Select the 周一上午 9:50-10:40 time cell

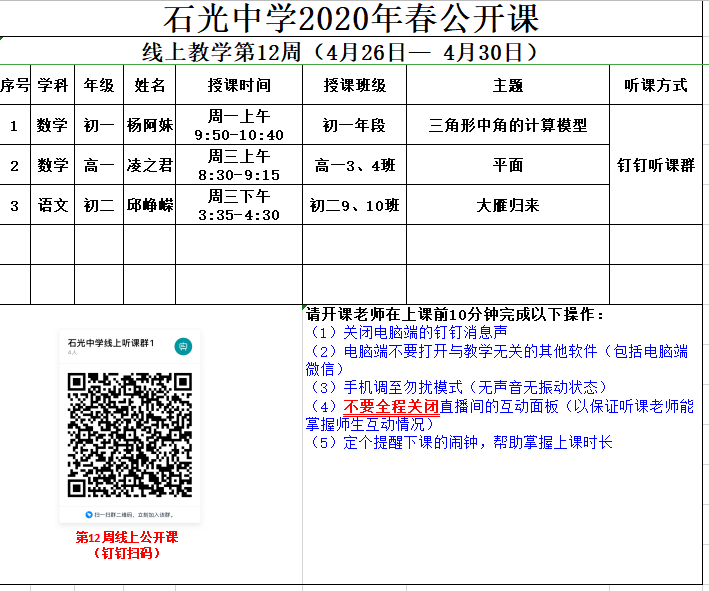point(238,126)
